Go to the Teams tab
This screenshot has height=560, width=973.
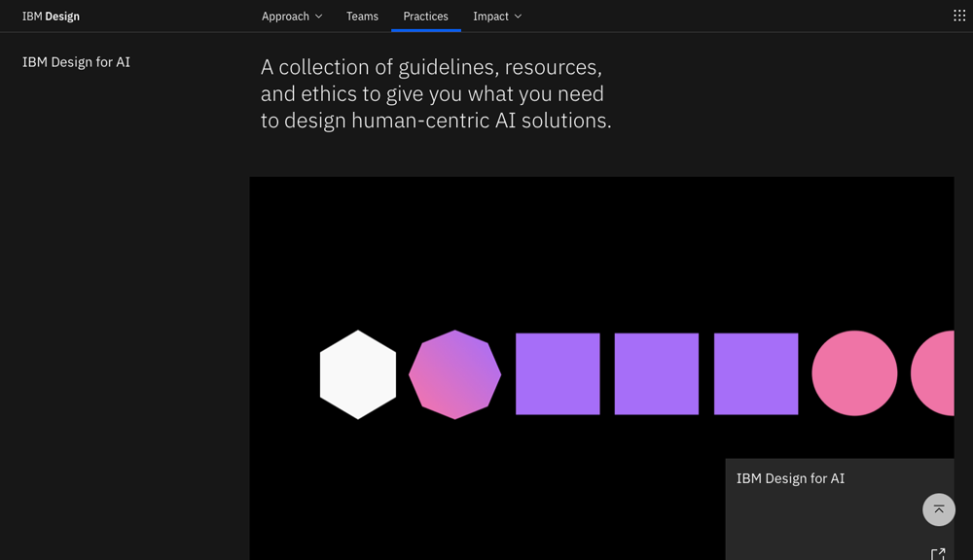tap(362, 17)
